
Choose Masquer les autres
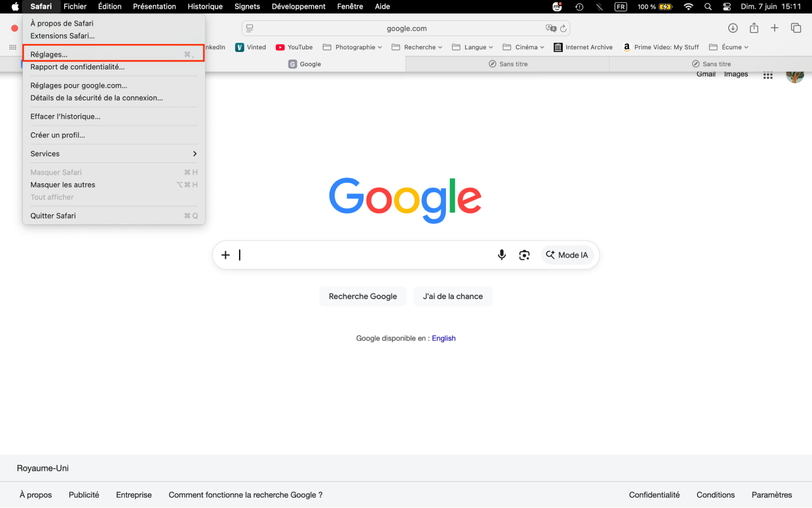click(114, 185)
